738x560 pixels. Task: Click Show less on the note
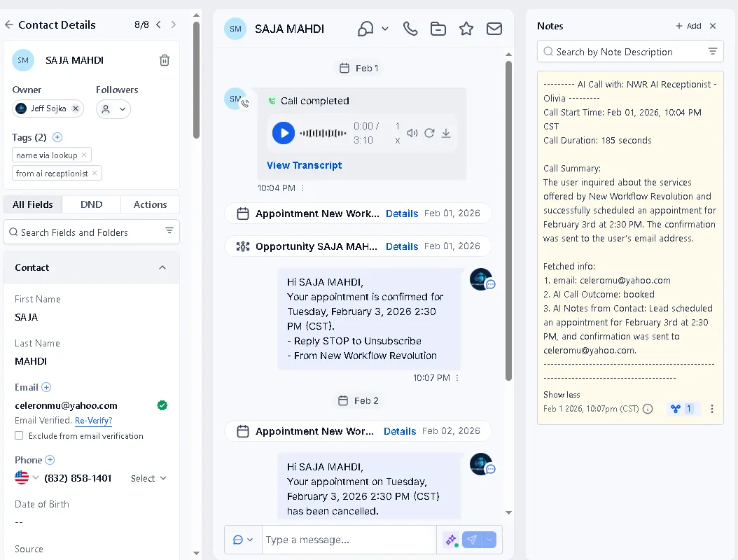pyautogui.click(x=562, y=395)
